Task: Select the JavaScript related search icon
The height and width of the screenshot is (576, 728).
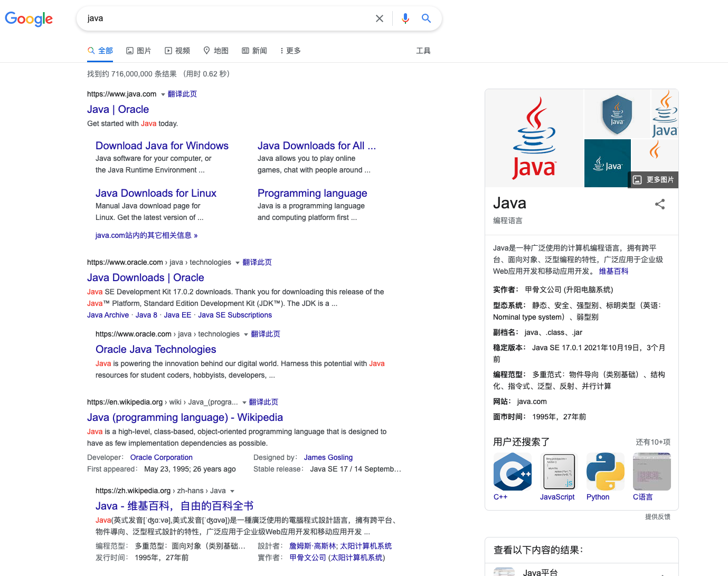Action: [559, 472]
